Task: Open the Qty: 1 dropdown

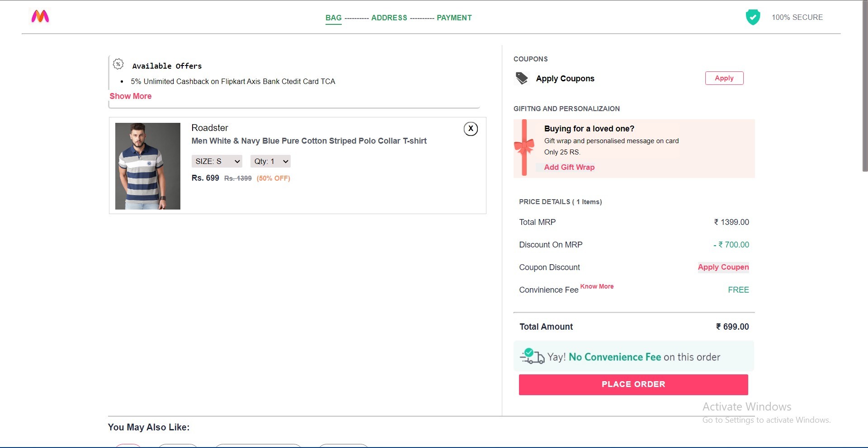Action: click(x=270, y=161)
